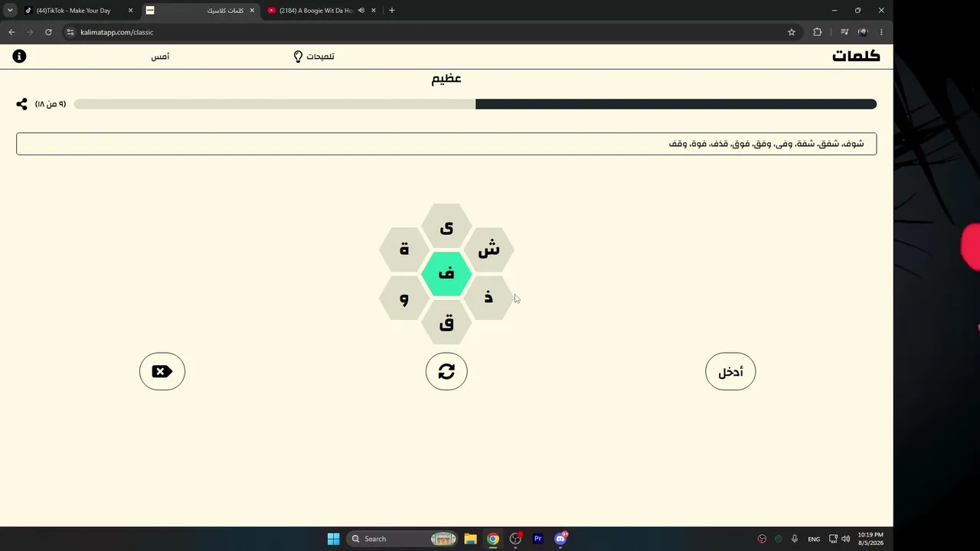Reload the page
Image resolution: width=980 pixels, height=551 pixels.
[48, 32]
